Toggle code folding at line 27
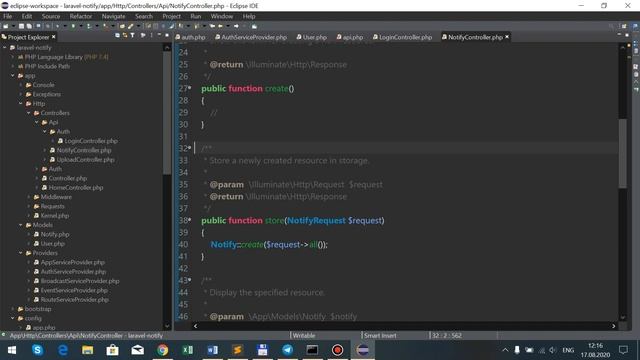 click(190, 88)
